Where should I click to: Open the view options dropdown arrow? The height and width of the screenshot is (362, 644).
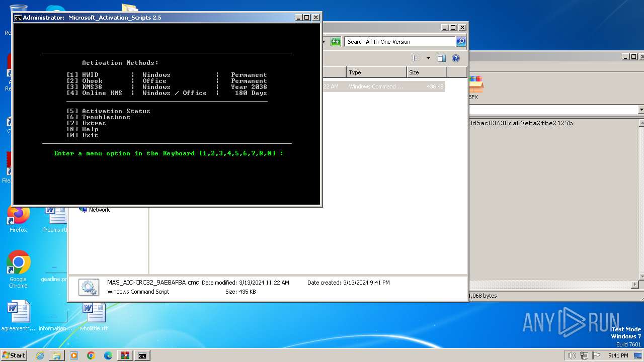428,58
